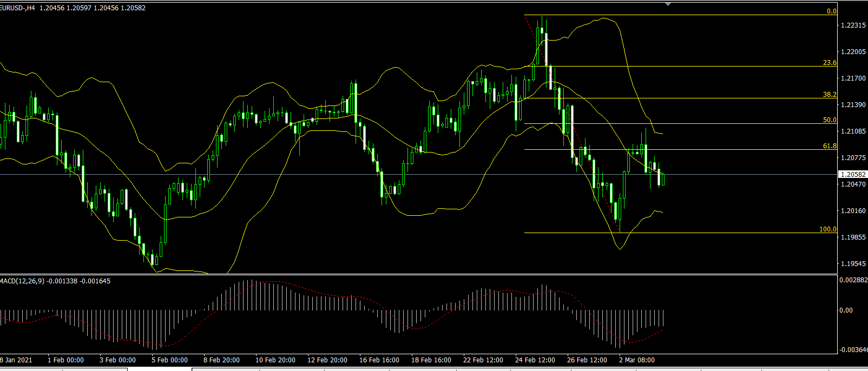Click price scale value 1.22315

(x=854, y=25)
